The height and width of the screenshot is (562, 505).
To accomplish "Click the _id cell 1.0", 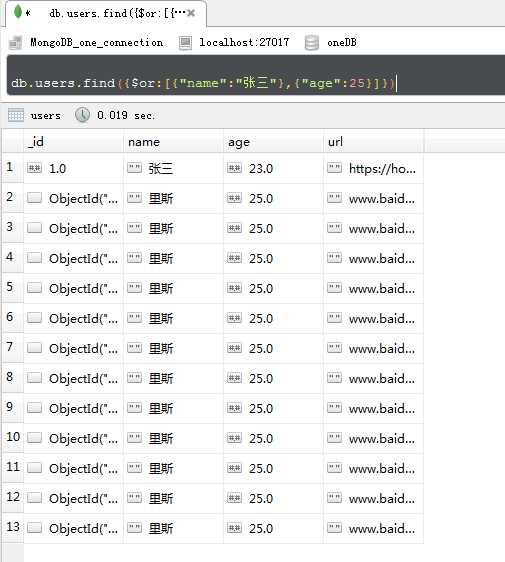I will pos(73,168).
